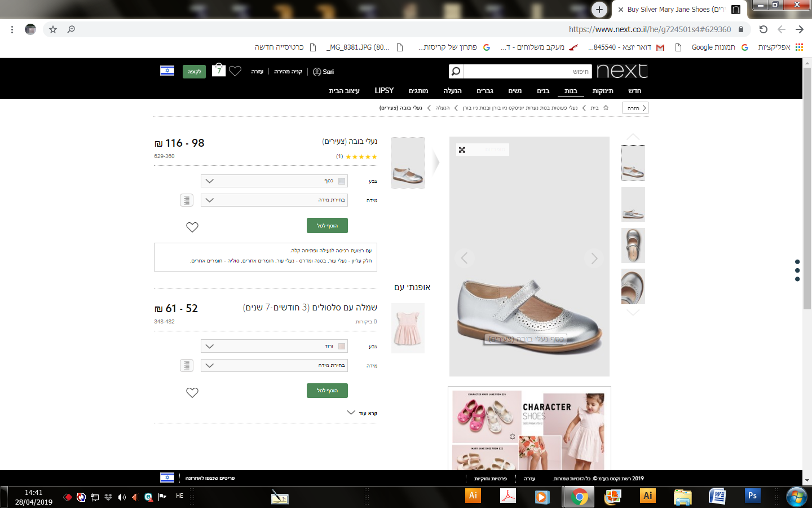Open Photoshop from the taskbar

[x=752, y=496]
